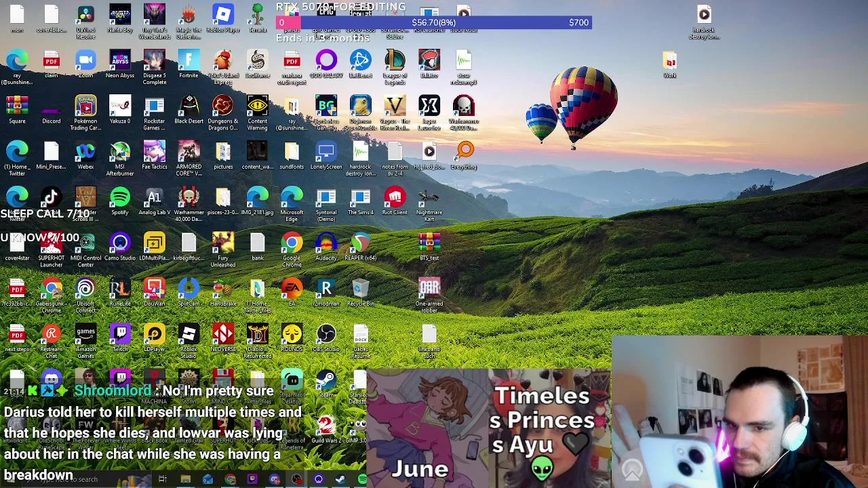Launch Fortnite from desktop

tap(189, 61)
